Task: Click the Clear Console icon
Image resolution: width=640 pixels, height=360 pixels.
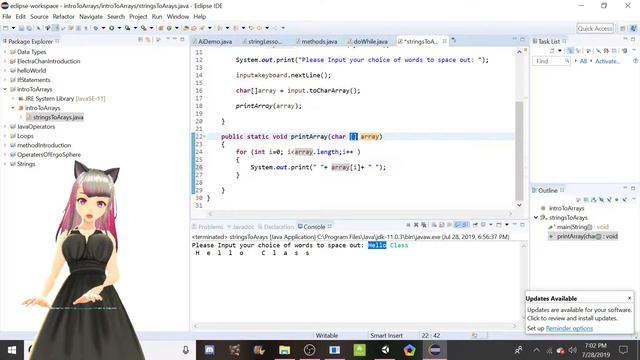Action: pos(434,225)
